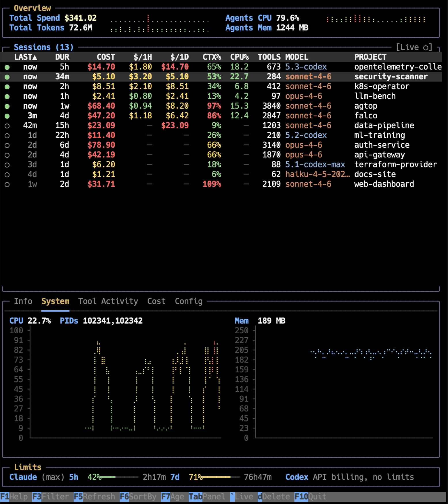This screenshot has height=504, width=448.
Task: Select the k8s-operator project name
Action: [x=382, y=86]
